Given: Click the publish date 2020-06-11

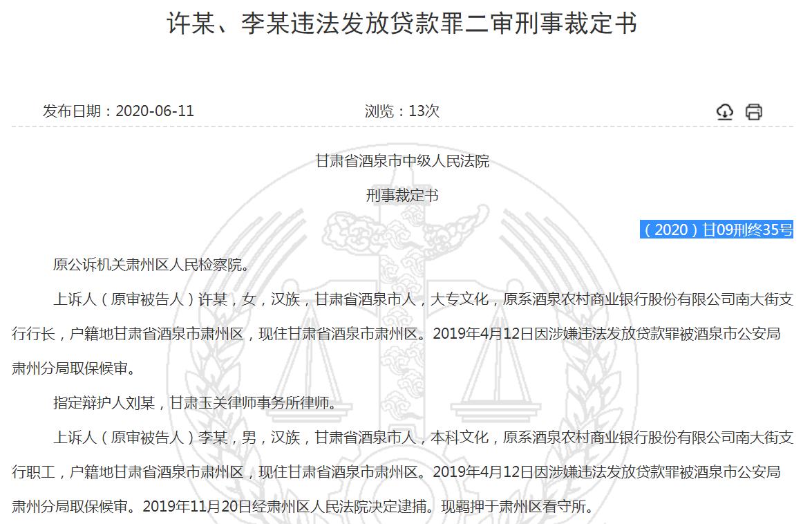Looking at the screenshot, I should coord(155,111).
